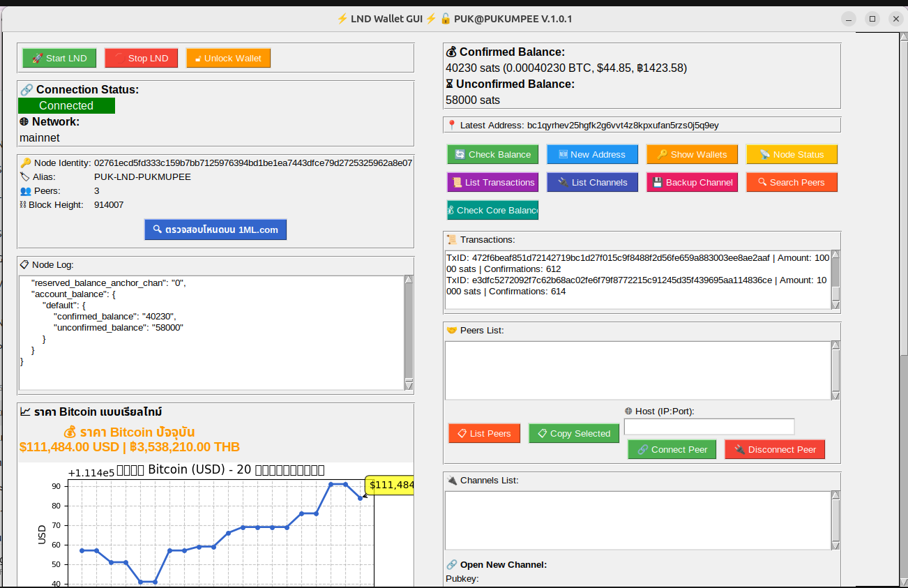The width and height of the screenshot is (908, 588).
Task: Click the last data point on Bitcoin chart
Action: 361,498
